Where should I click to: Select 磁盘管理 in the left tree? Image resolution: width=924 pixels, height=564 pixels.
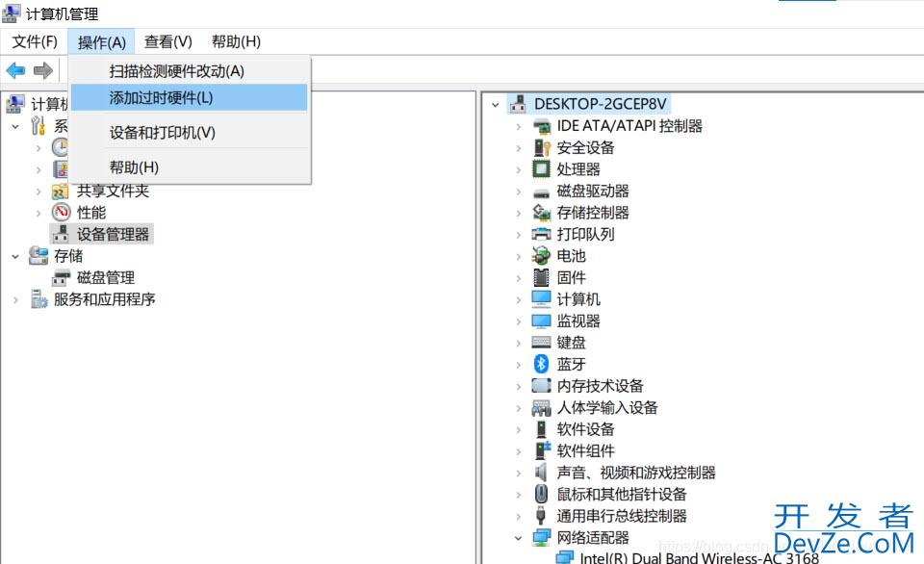click(106, 277)
